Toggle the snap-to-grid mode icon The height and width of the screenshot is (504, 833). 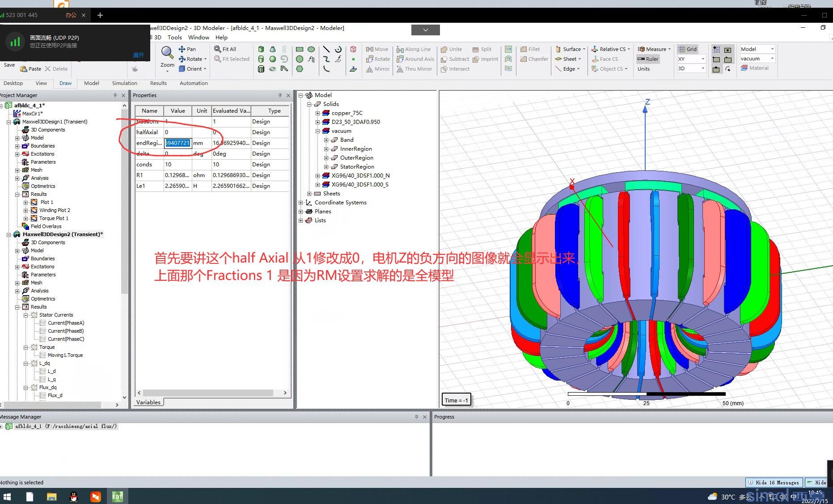tap(716, 49)
